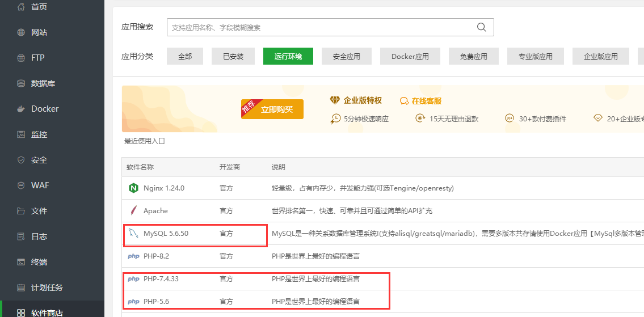Select the 安全应用 category filter
Screen dimensions: 644x317
347,56
